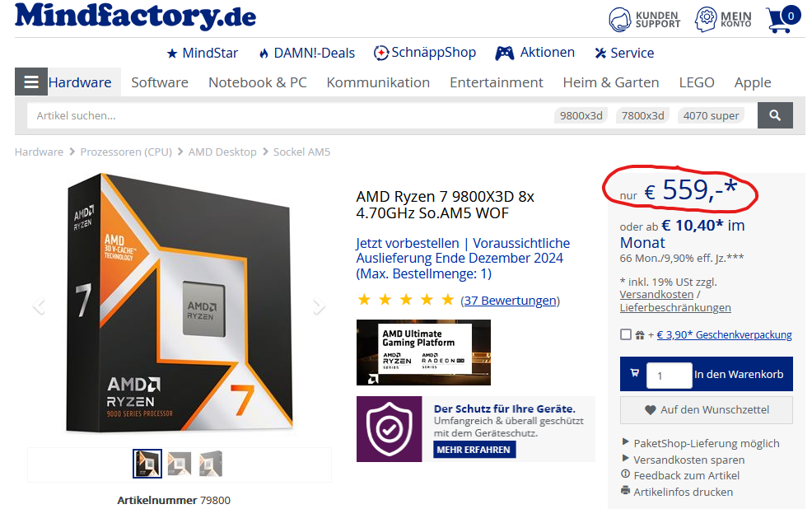Click the MindStar star icon
This screenshot has width=812, height=509.
pyautogui.click(x=172, y=54)
